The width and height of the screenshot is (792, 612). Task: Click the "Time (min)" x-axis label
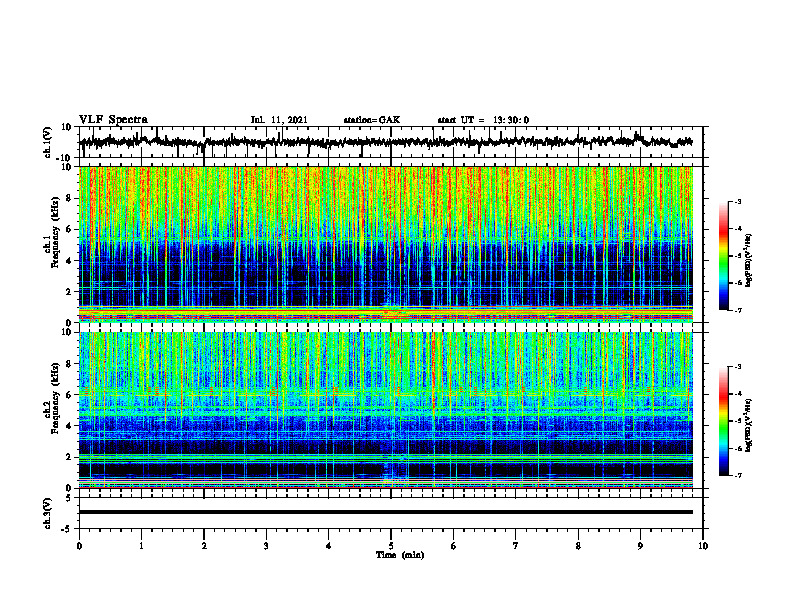(x=400, y=555)
